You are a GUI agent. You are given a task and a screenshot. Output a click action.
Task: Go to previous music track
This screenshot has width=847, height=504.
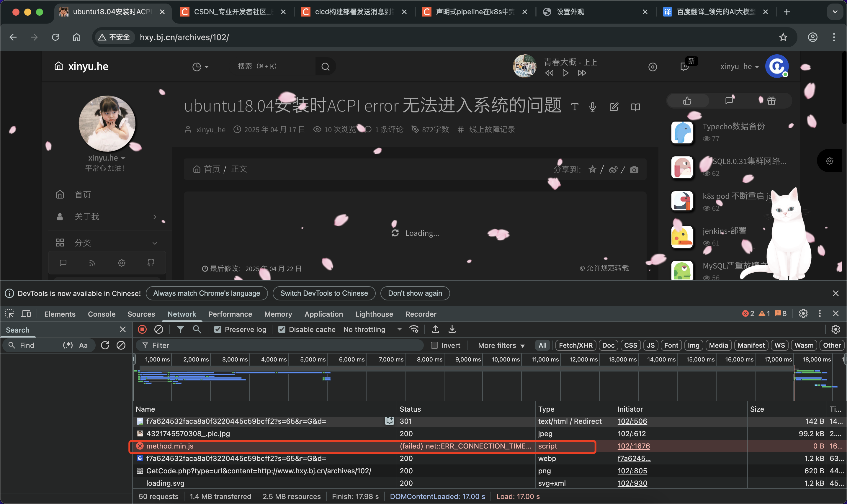549,73
